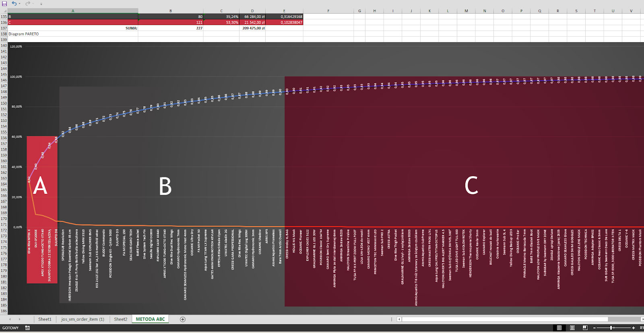This screenshot has width=644, height=333.
Task: Click the horizontal scrollbar thumb
Action: (505, 319)
